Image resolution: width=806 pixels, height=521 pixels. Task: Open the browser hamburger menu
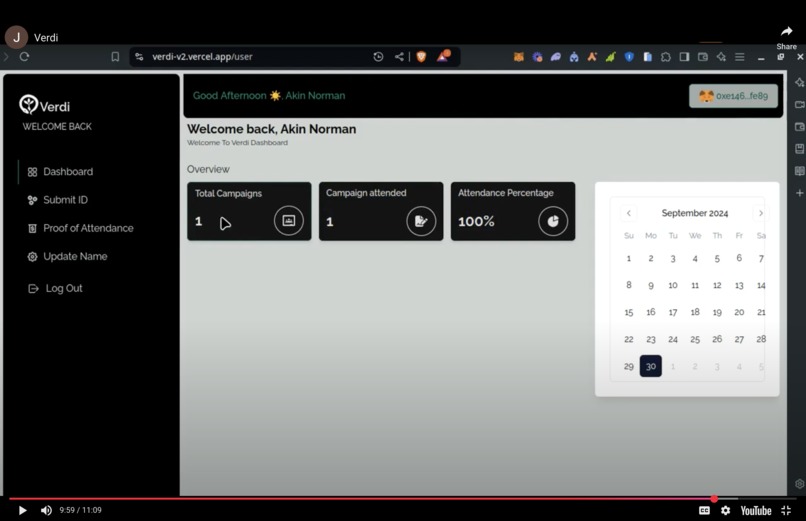coord(740,57)
